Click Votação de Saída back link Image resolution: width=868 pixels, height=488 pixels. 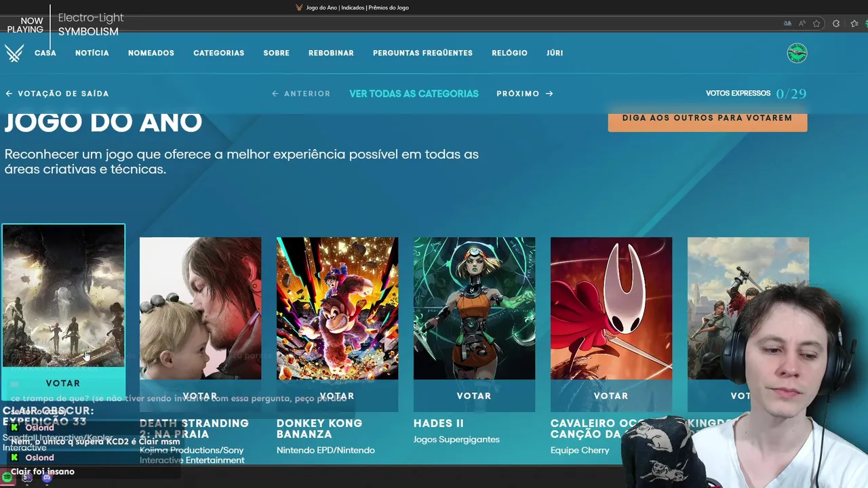point(57,94)
